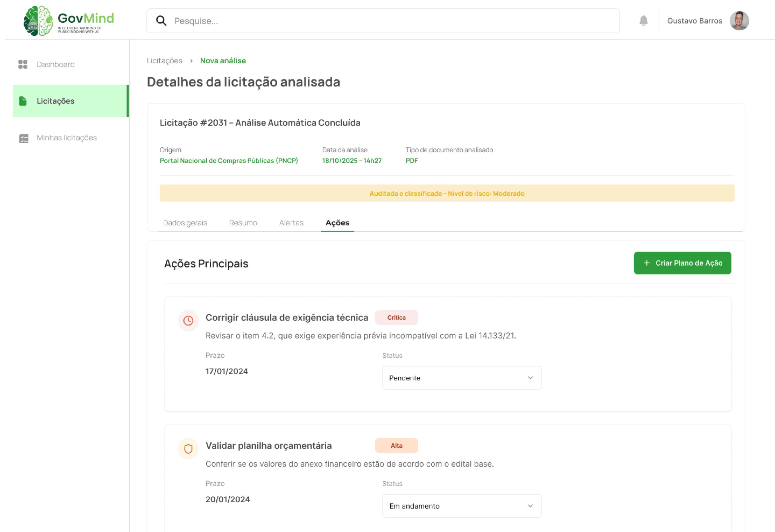Viewport: 775px width, 532px height.
Task: Click the Minhas licitações checklist icon
Action: tap(24, 138)
